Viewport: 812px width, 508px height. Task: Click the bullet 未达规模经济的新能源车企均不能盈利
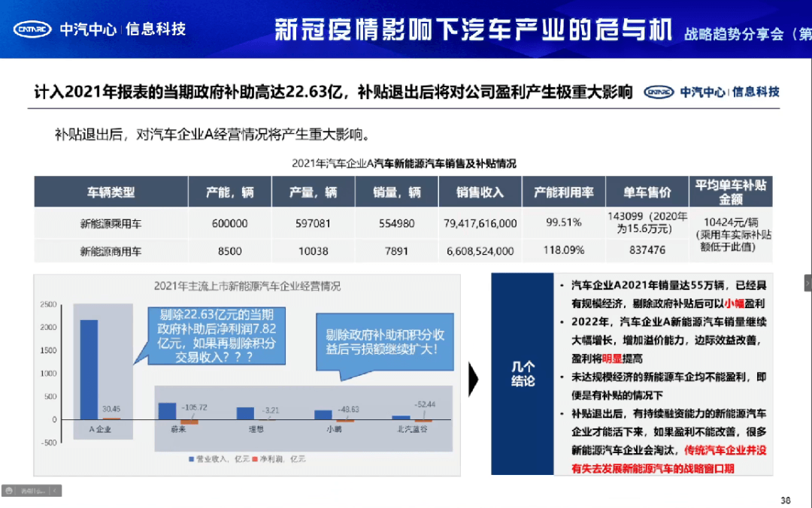tap(668, 386)
